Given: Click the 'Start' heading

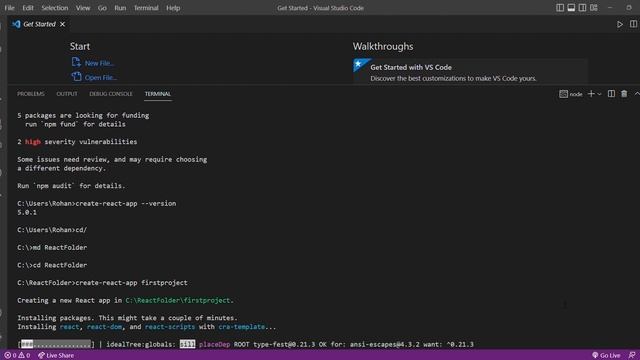Looking at the screenshot, I should [x=80, y=46].
